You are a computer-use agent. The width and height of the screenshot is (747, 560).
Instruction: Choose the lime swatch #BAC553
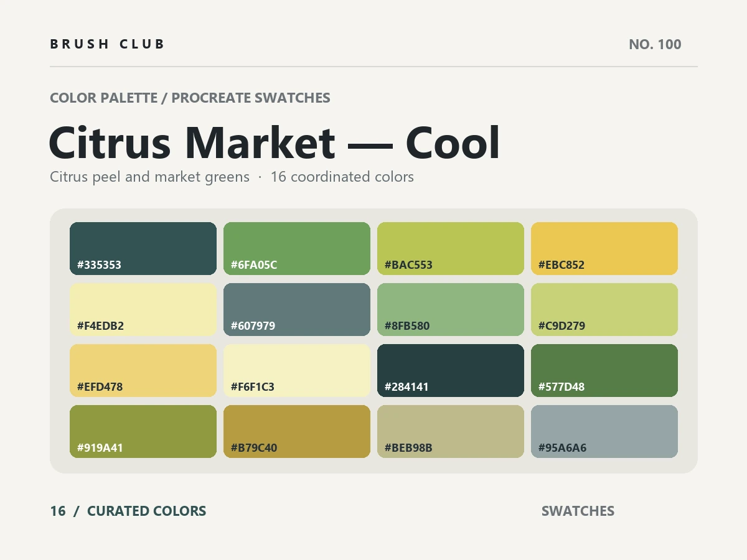[x=451, y=249]
